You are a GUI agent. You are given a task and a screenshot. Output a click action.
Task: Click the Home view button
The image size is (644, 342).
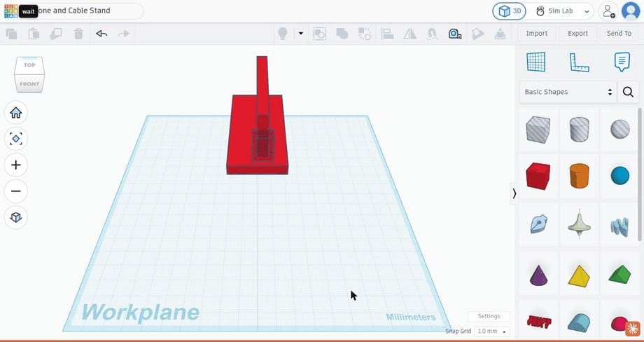15,112
